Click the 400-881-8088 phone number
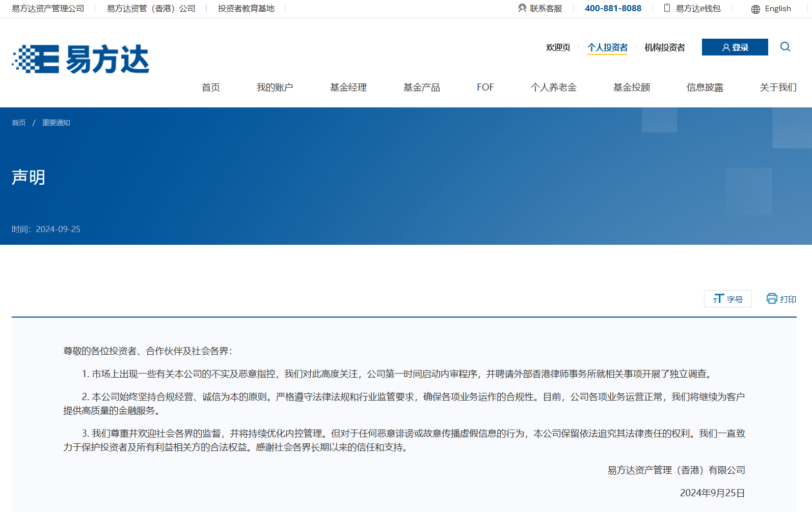 (x=613, y=9)
